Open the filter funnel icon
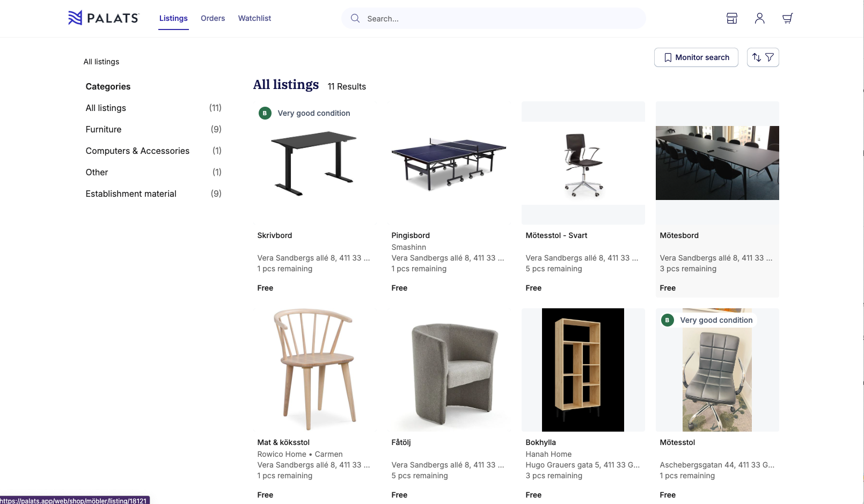The width and height of the screenshot is (864, 504). point(770,57)
